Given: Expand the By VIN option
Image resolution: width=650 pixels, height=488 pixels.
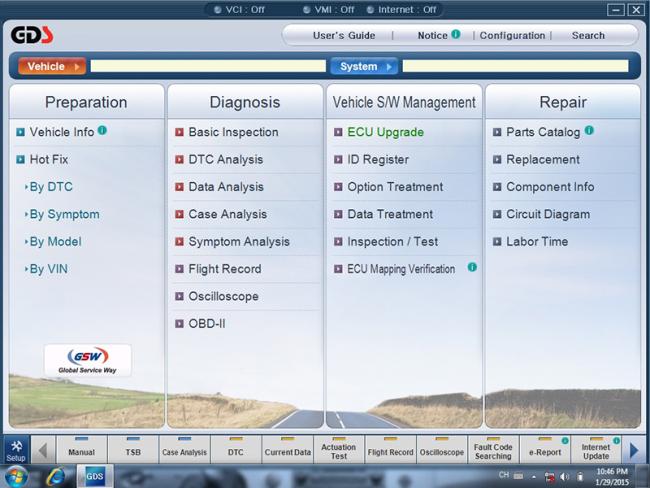Looking at the screenshot, I should 50,269.
